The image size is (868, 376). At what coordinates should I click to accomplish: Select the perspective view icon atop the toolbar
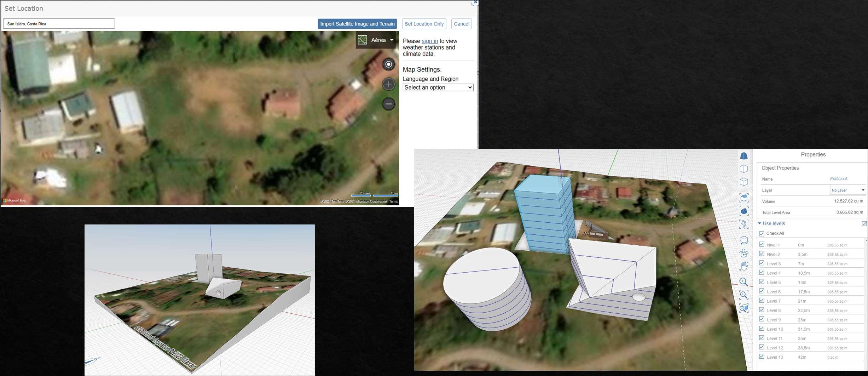(x=744, y=156)
